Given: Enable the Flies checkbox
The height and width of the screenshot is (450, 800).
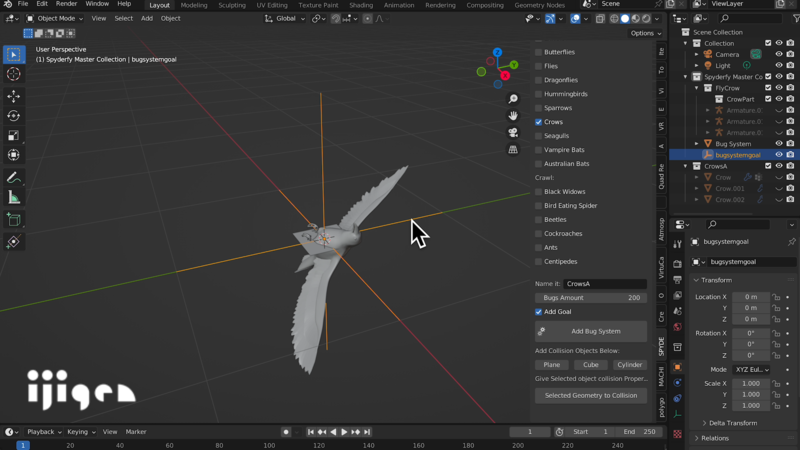Looking at the screenshot, I should 538,66.
